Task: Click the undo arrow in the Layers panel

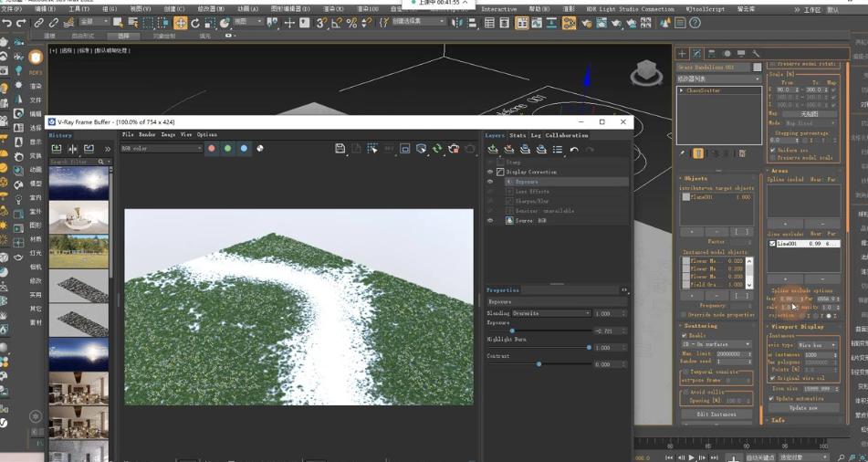Action: [x=574, y=150]
